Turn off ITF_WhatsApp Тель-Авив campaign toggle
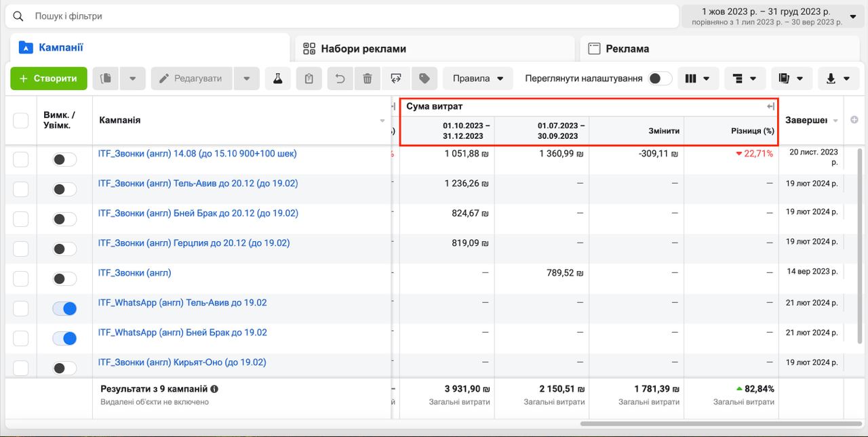 [x=64, y=309]
